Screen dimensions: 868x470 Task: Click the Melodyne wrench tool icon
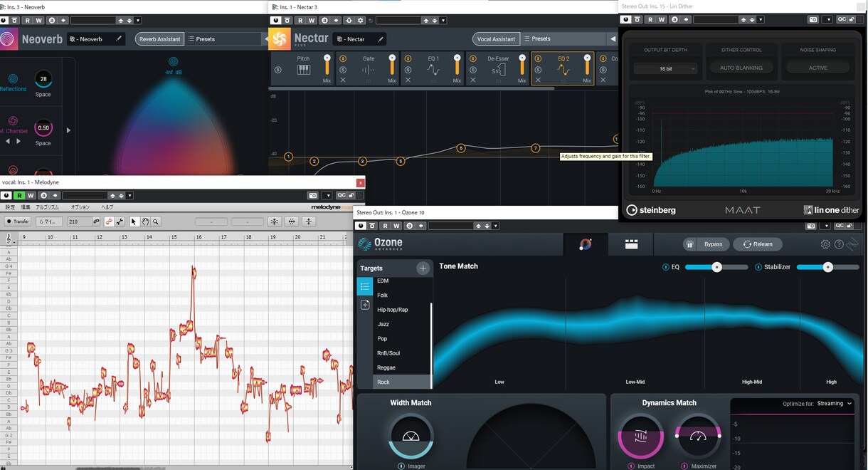pos(120,221)
